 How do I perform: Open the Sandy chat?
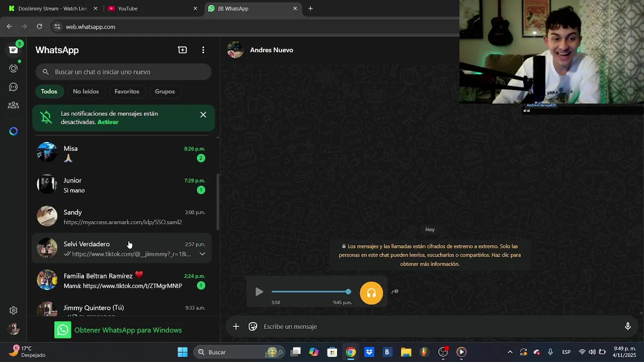coord(122,217)
